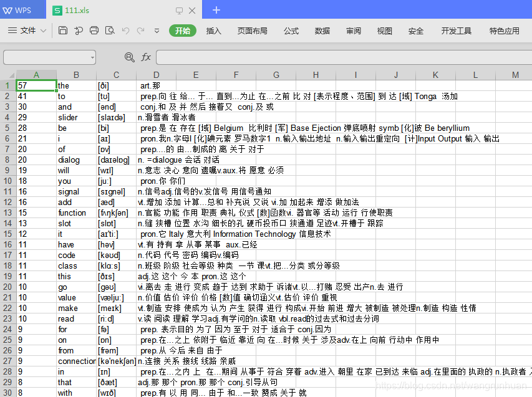Click phonetic cell [slaɪdə]
The height and width of the screenshot is (397, 532).
point(117,117)
